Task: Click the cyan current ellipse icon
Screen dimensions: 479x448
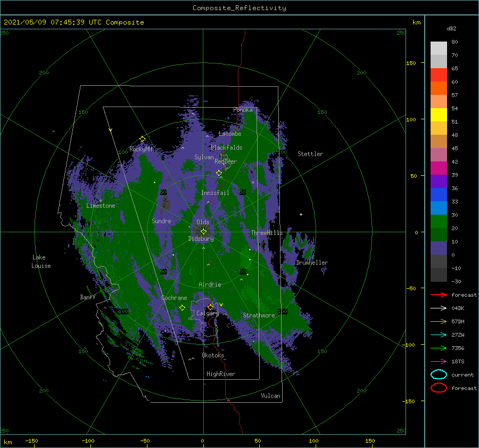Action: (439, 374)
